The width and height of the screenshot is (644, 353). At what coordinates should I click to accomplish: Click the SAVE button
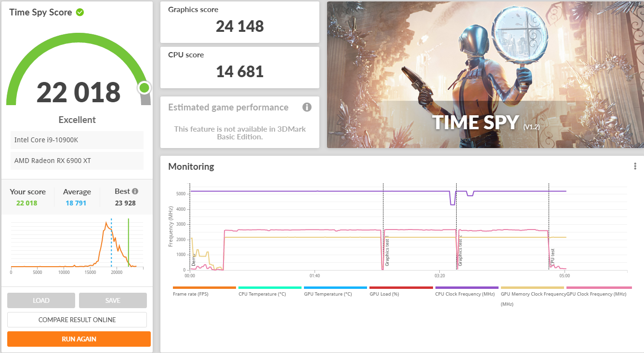(113, 300)
